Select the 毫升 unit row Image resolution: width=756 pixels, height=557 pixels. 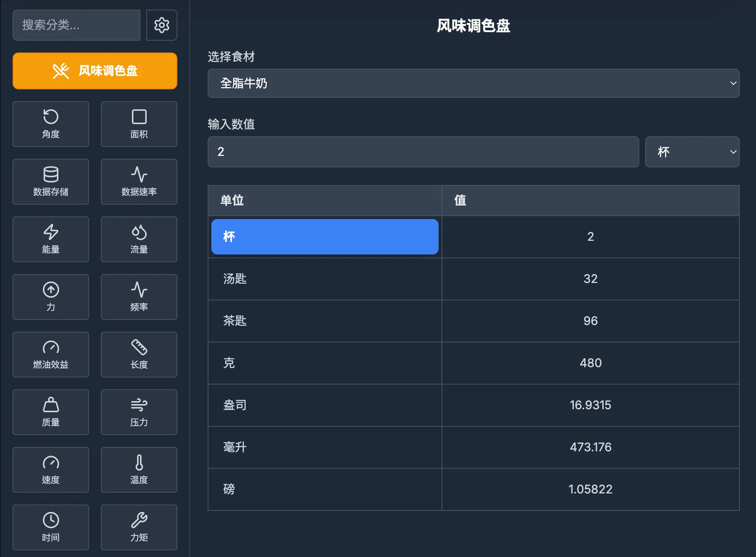(x=325, y=447)
